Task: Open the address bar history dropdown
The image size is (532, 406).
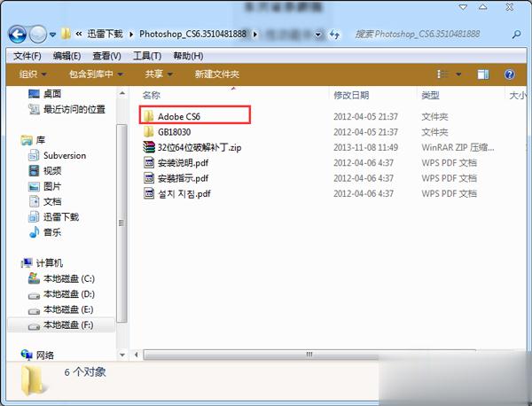Action: pyautogui.click(x=318, y=35)
